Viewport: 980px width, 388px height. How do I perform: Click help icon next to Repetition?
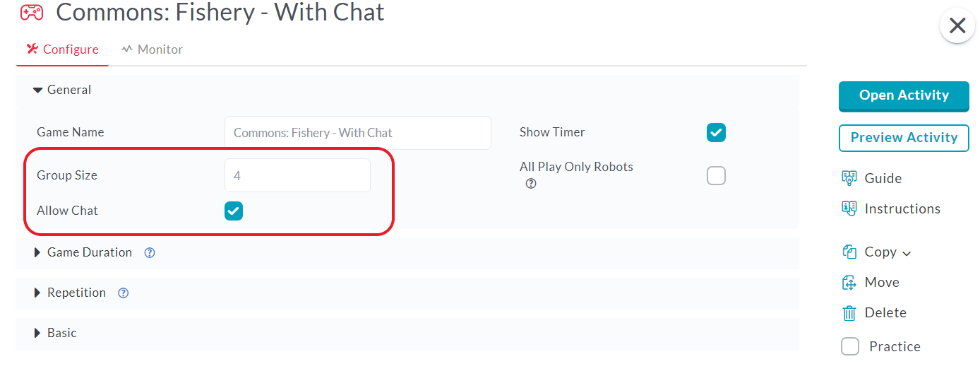point(124,293)
